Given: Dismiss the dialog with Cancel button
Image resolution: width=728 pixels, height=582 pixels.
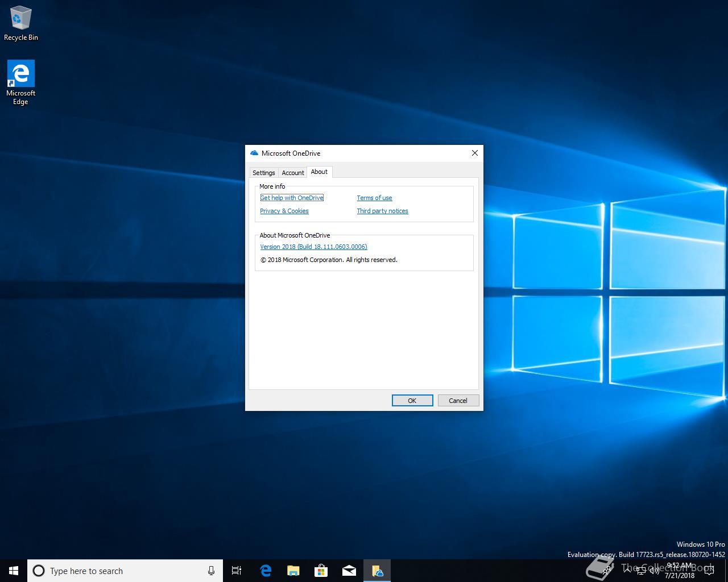Looking at the screenshot, I should (458, 401).
